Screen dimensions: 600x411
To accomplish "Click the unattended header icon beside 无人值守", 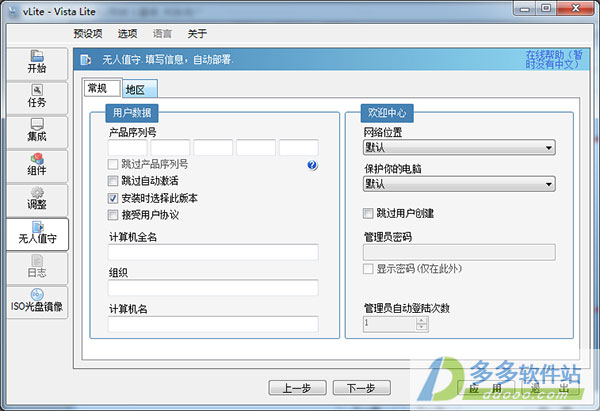I will pos(86,60).
